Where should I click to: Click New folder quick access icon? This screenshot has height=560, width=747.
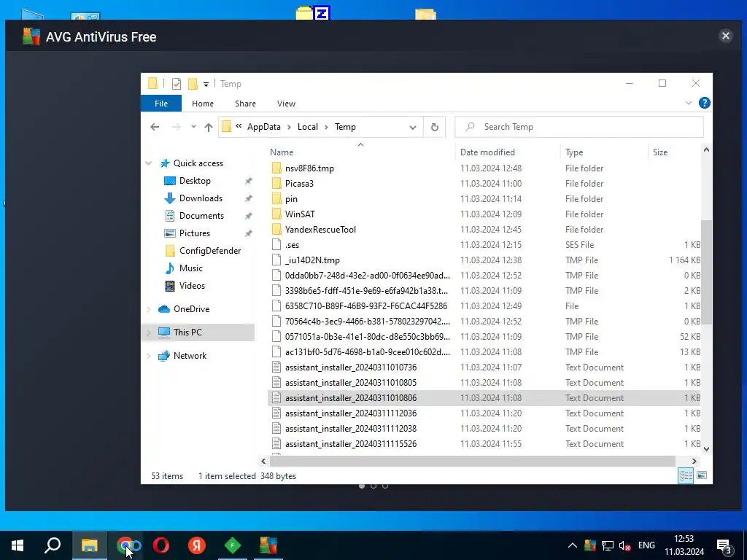click(x=193, y=84)
